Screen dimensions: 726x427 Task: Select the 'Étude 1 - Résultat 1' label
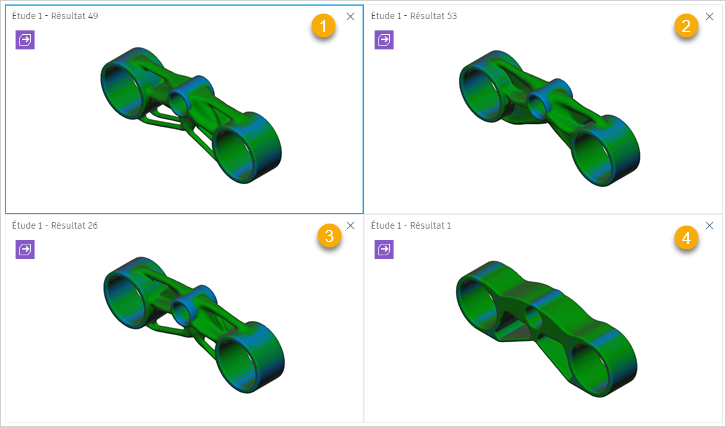411,226
